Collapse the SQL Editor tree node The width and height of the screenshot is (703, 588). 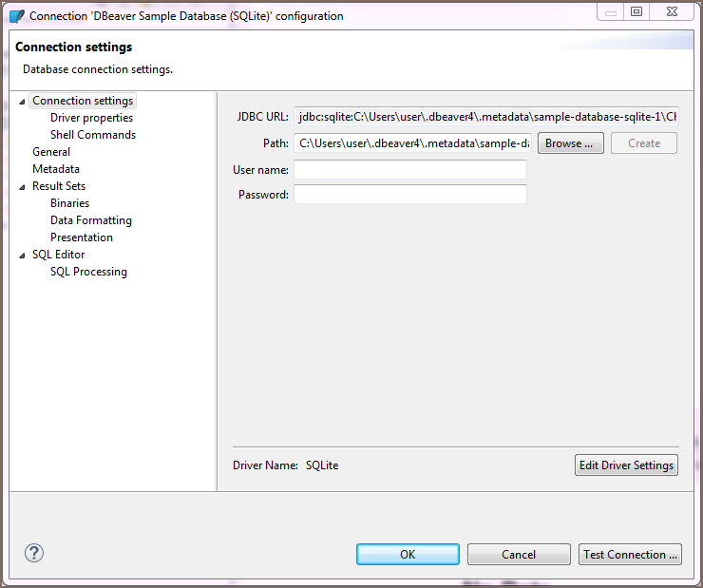click(x=23, y=255)
